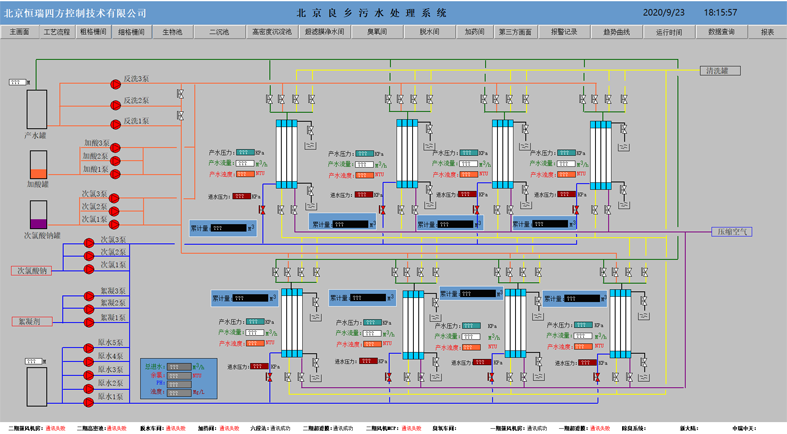The height and width of the screenshot is (434, 787).
Task: Open the 工艺流程 navigation tab
Action: (x=57, y=32)
